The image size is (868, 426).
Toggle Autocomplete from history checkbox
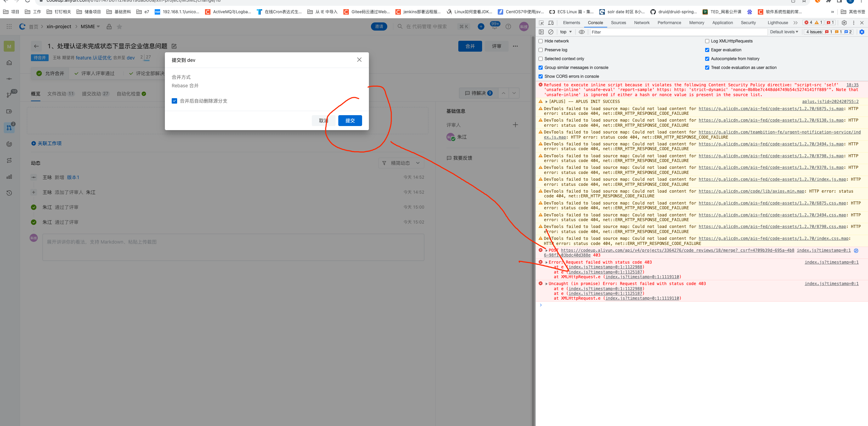tap(707, 59)
